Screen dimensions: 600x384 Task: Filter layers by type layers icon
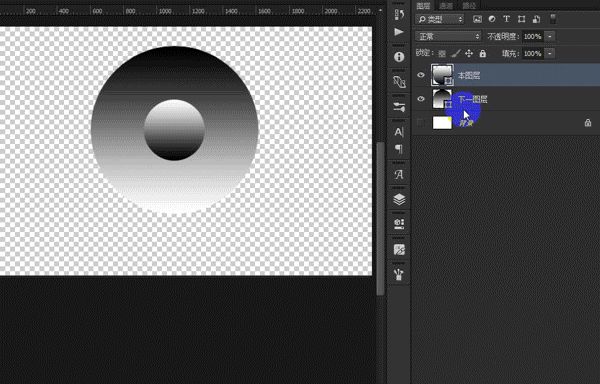click(x=506, y=19)
